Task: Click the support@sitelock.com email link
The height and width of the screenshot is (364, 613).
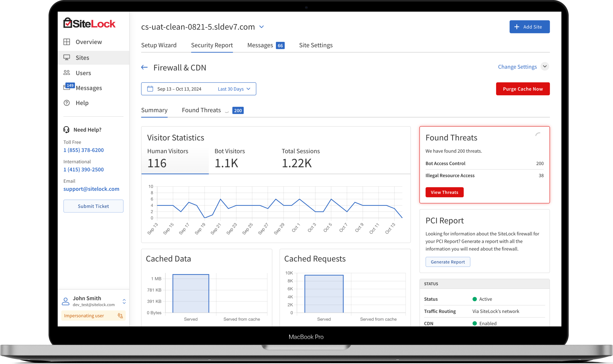Action: pos(91,189)
